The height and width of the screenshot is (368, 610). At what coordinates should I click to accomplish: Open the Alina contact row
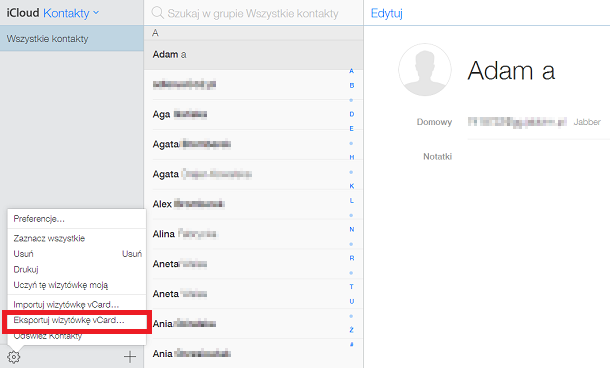tap(254, 234)
